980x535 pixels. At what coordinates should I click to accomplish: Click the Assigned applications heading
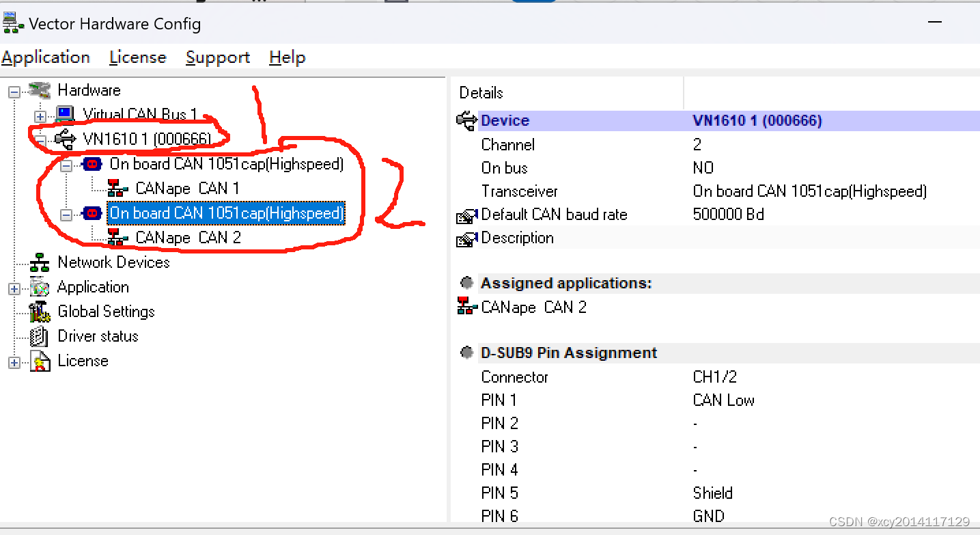(566, 283)
